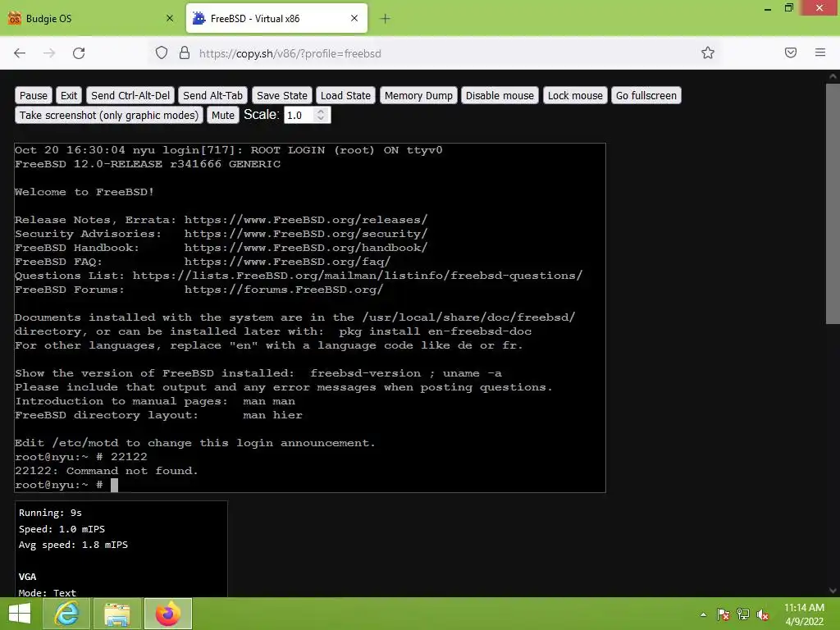
Task: Pause the emulator
Action: (33, 95)
